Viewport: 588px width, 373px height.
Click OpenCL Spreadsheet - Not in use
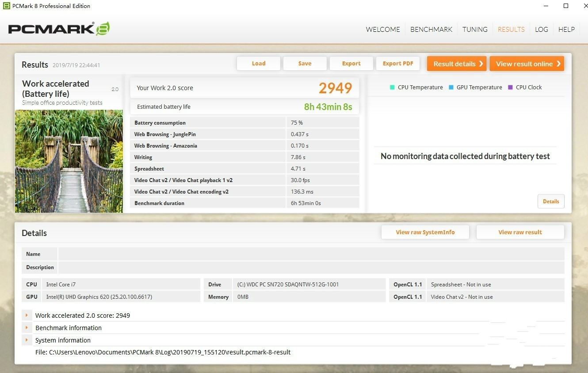coord(461,284)
